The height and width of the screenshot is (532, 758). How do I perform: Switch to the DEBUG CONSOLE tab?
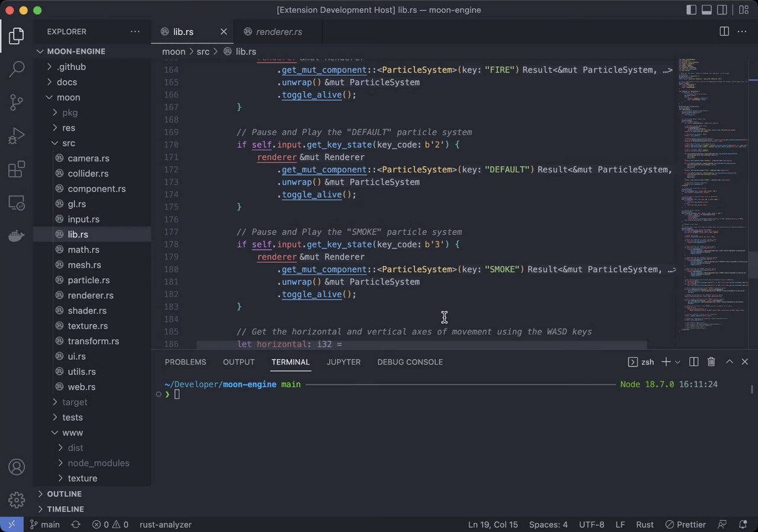click(410, 362)
